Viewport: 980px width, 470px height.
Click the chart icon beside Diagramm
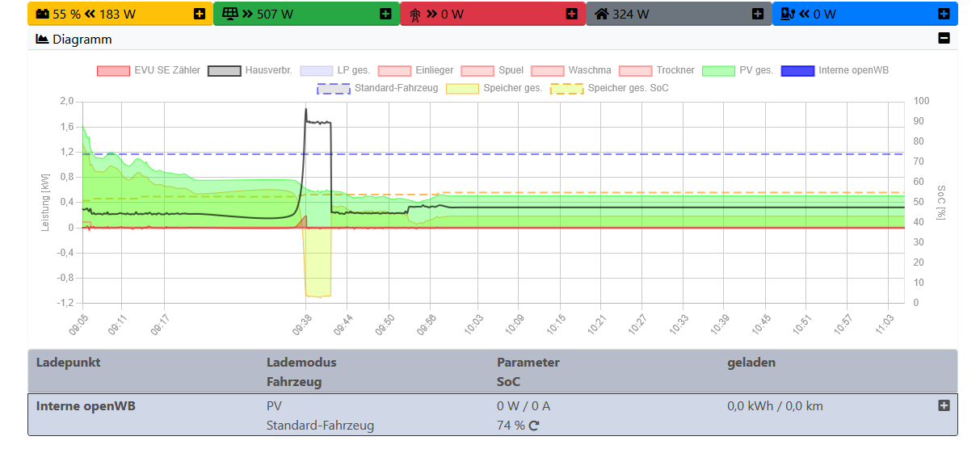43,39
